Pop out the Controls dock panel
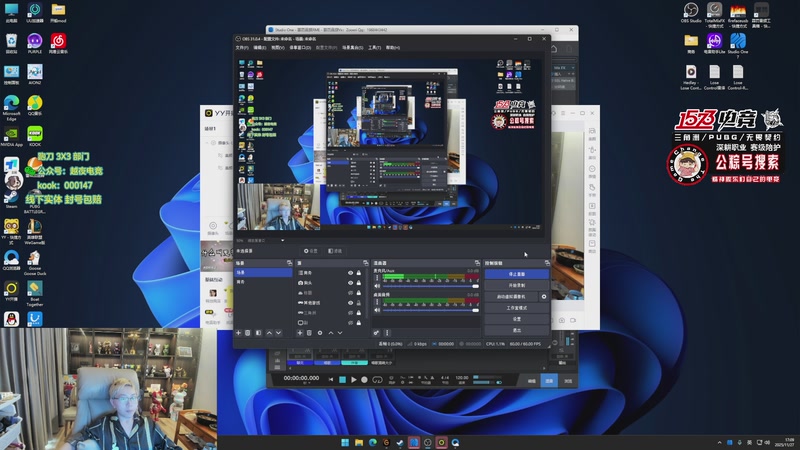800x450 pixels. [547, 263]
